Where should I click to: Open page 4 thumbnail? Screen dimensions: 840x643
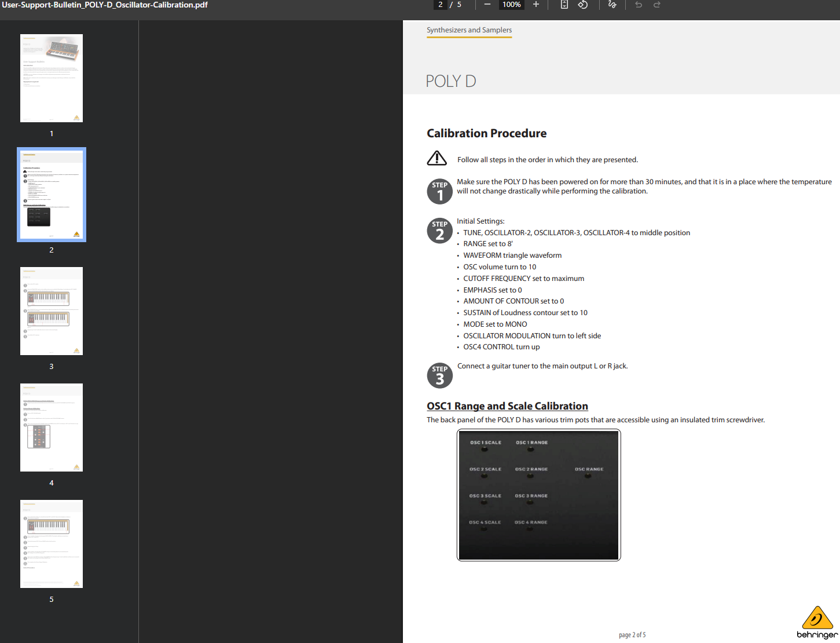(x=52, y=428)
